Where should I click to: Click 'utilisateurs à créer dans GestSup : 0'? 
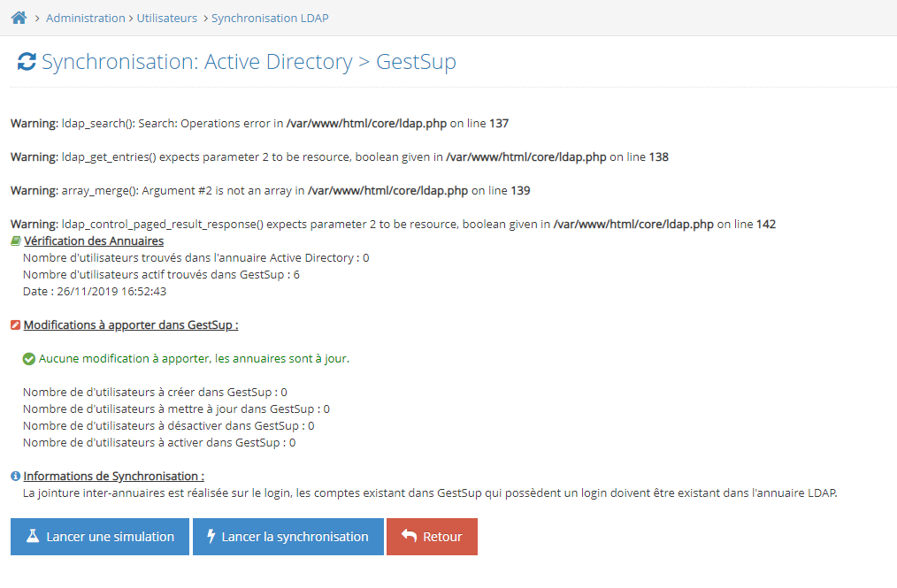pos(155,393)
